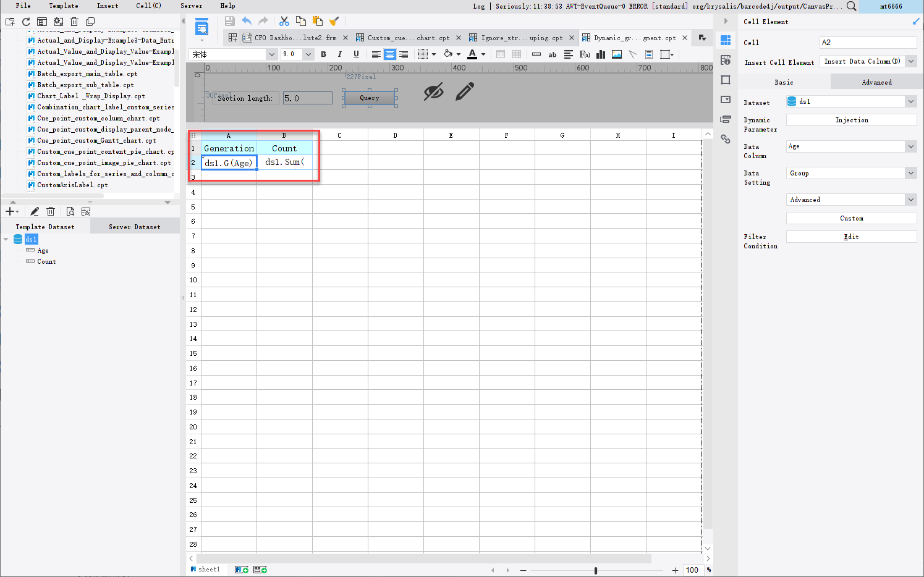Open filter condition via the Edit button
Viewport: 924px width, 577px height.
(x=851, y=236)
